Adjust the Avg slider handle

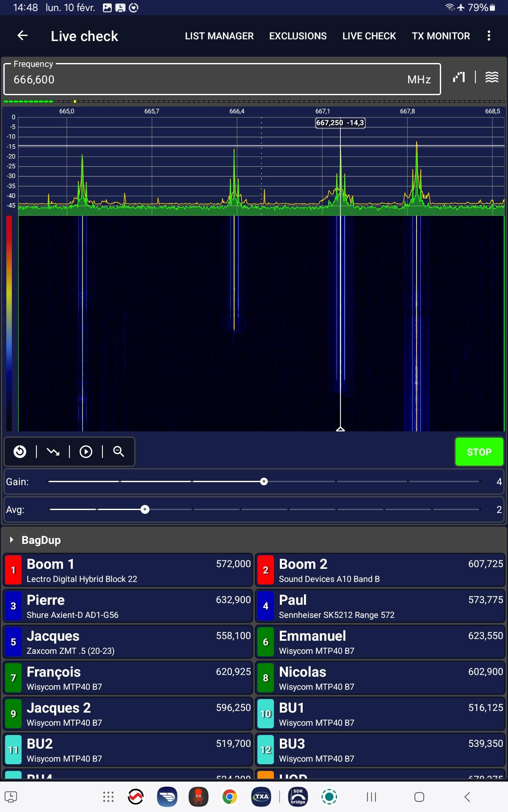[x=145, y=509]
